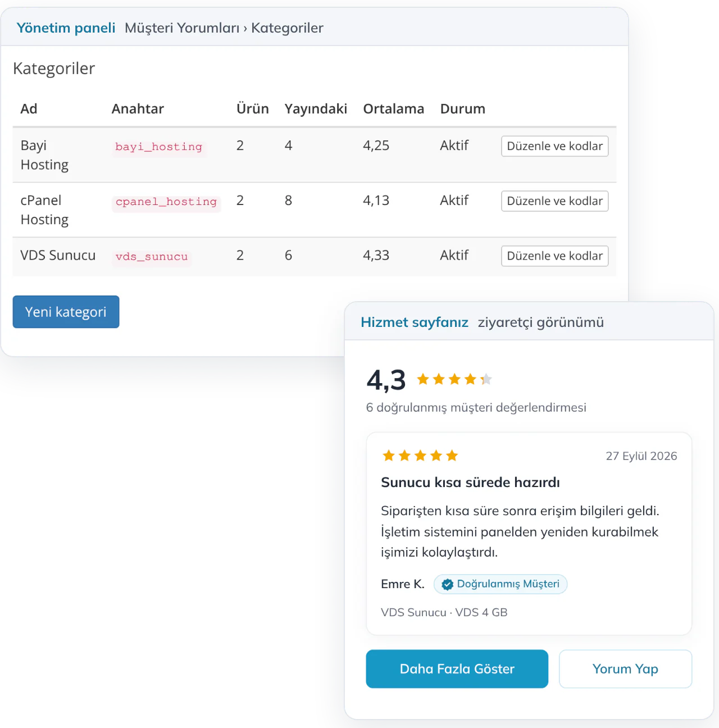The height and width of the screenshot is (728, 719).
Task: Edit Bayi Hosting via Düzenle ve kodlar
Action: click(x=554, y=146)
